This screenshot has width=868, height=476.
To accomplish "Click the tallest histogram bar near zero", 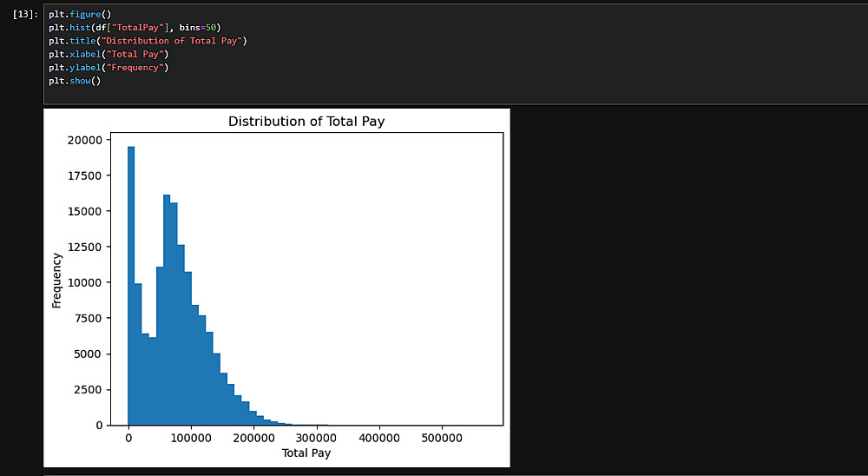I will pyautogui.click(x=131, y=286).
